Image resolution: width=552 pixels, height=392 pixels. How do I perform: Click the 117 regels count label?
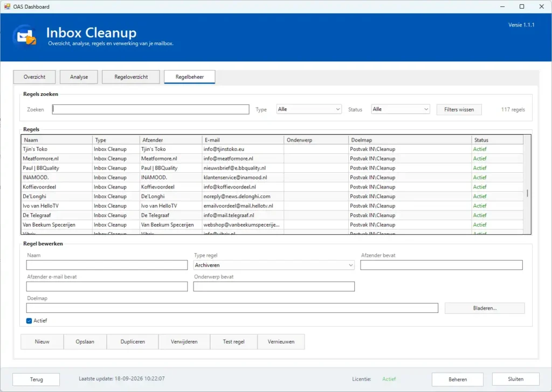coord(513,109)
